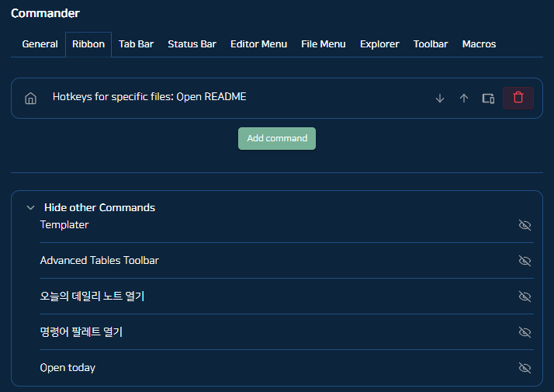Click the Advanced Tables Toolbar label

pos(99,261)
